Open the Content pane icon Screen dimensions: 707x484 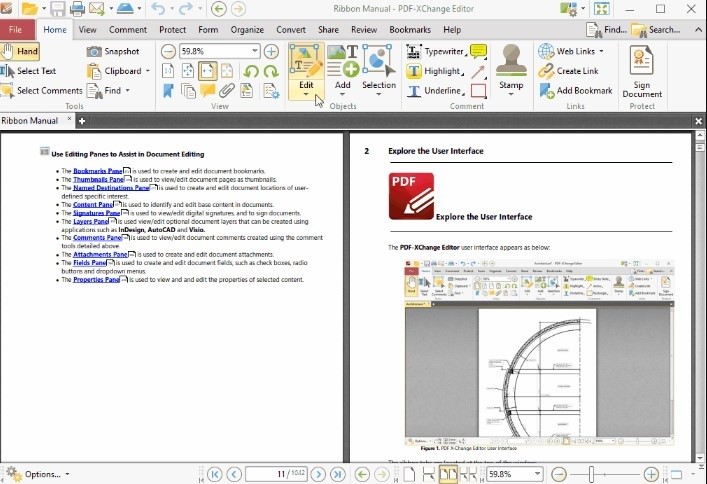[247, 91]
